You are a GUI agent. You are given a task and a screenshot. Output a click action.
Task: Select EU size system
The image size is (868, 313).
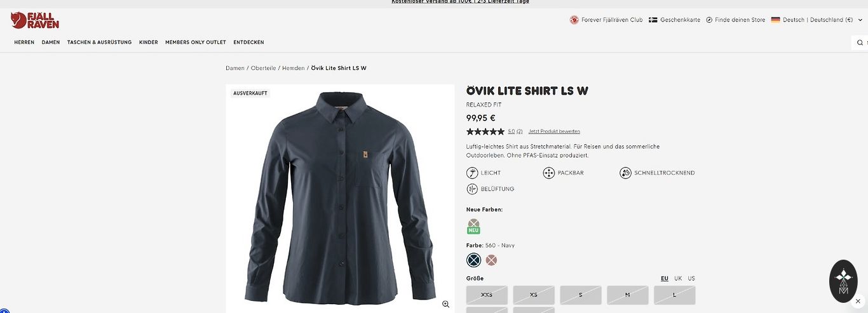point(665,278)
